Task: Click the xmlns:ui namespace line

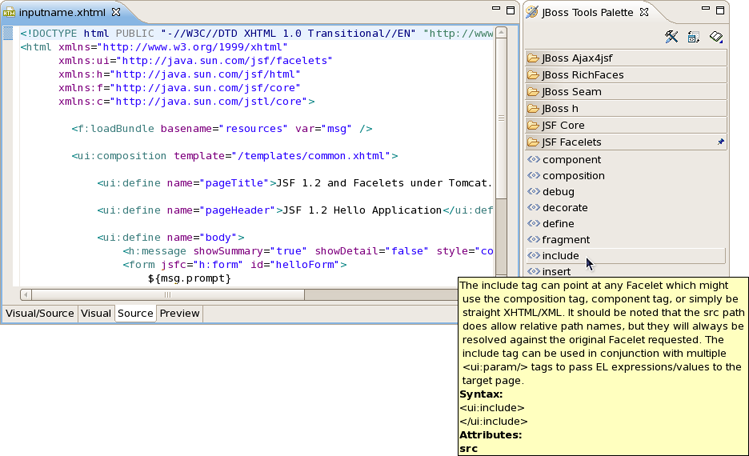Action: [x=195, y=61]
